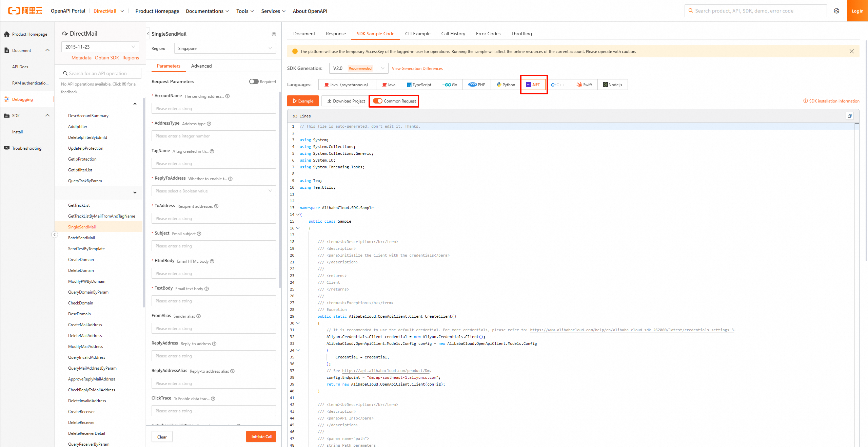Screen dimensions: 868x447
Task: Select the Python language option
Action: tap(506, 85)
